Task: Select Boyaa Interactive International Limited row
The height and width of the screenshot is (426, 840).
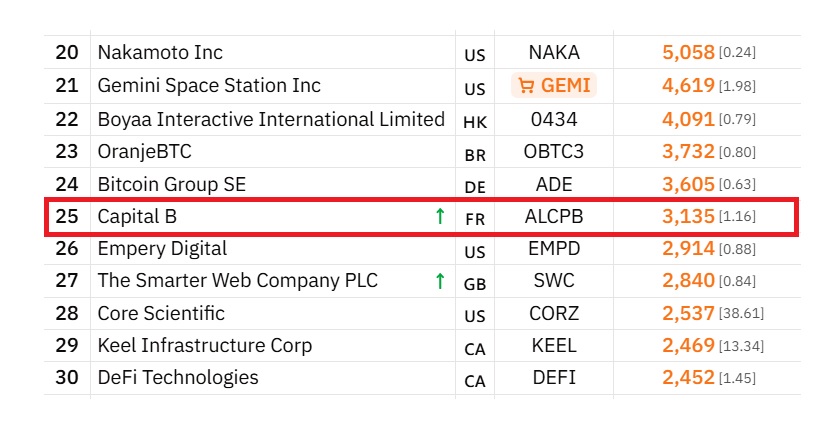Action: tap(422, 119)
